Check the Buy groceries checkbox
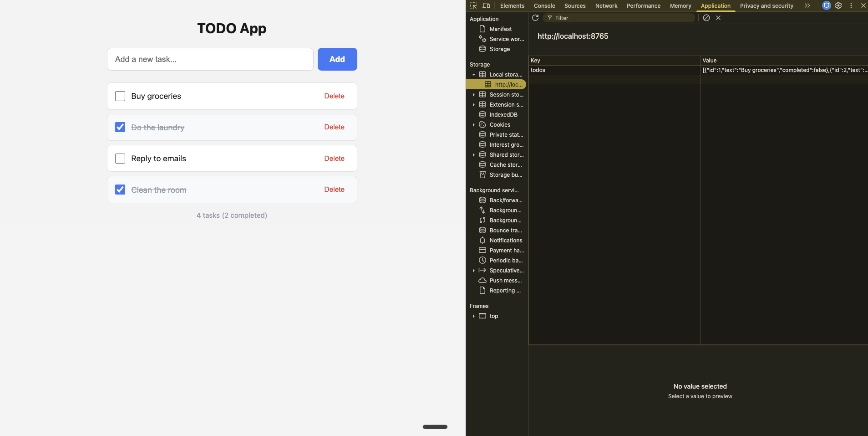Image resolution: width=868 pixels, height=436 pixels. coord(120,96)
